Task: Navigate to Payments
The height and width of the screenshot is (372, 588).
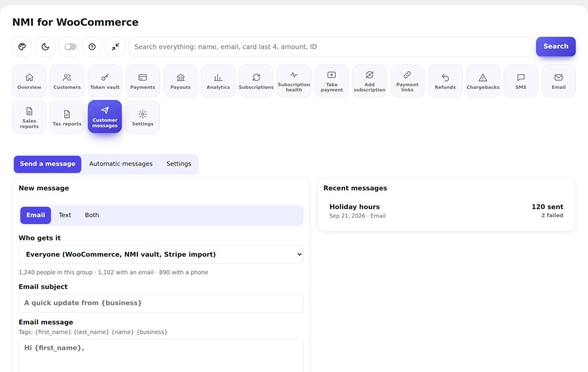Action: click(143, 81)
